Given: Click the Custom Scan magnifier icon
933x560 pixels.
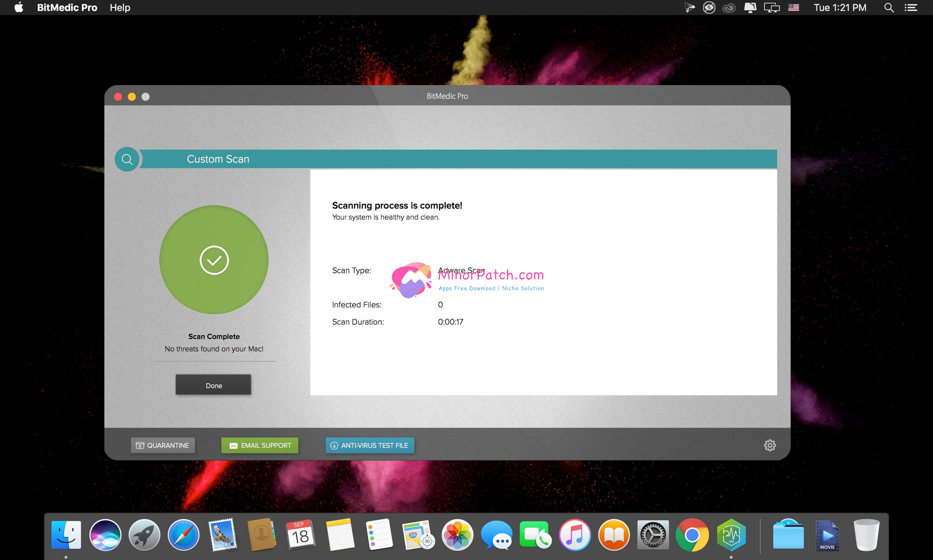Looking at the screenshot, I should pyautogui.click(x=127, y=159).
